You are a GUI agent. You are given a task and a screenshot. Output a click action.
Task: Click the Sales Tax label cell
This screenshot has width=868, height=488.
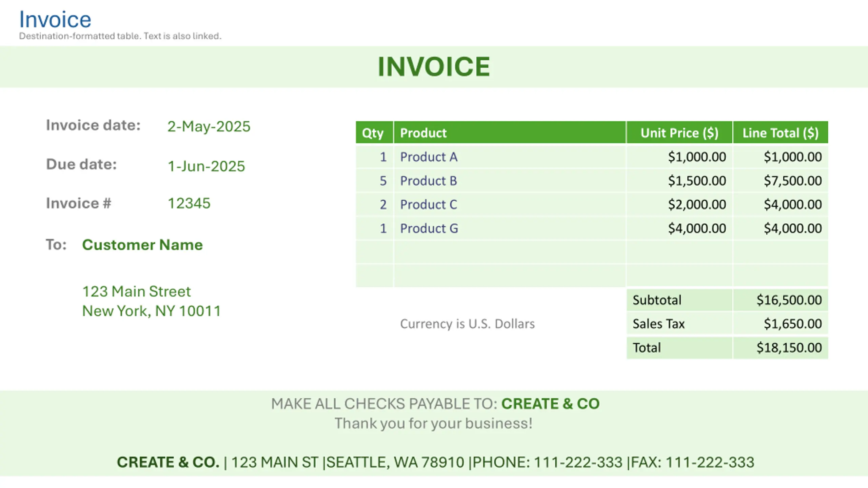[679, 324]
